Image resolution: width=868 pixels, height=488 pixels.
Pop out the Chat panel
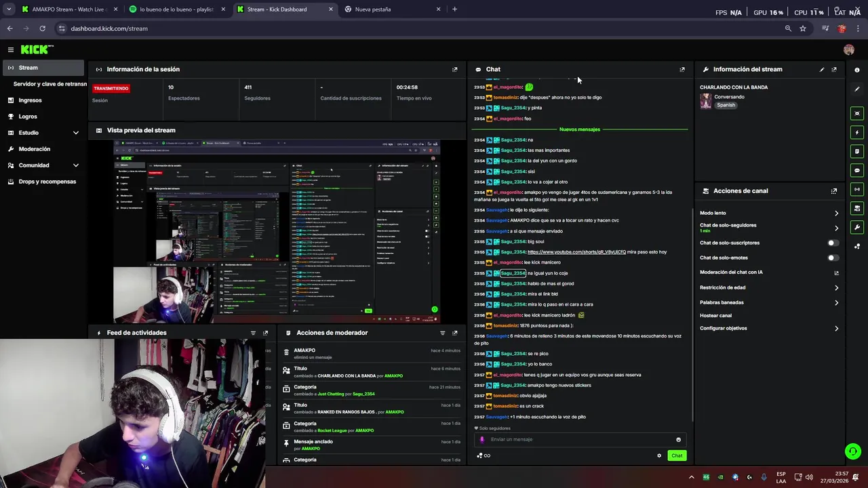pyautogui.click(x=682, y=69)
